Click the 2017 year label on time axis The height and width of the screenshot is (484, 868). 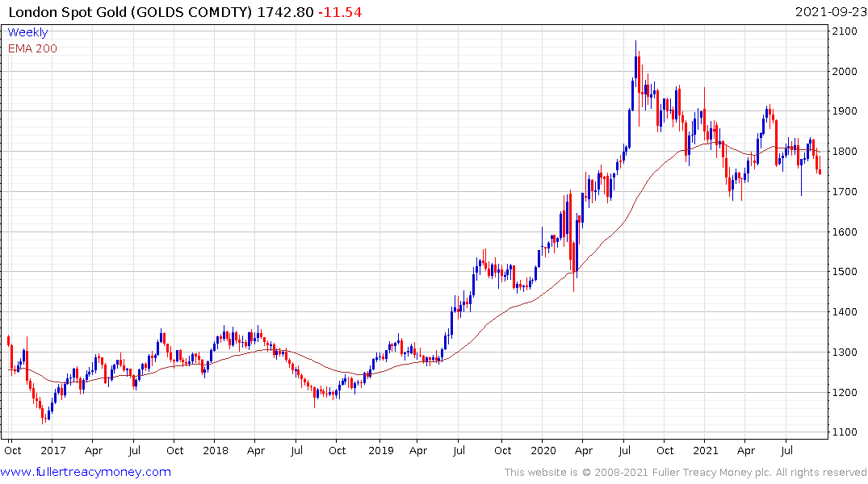[53, 451]
